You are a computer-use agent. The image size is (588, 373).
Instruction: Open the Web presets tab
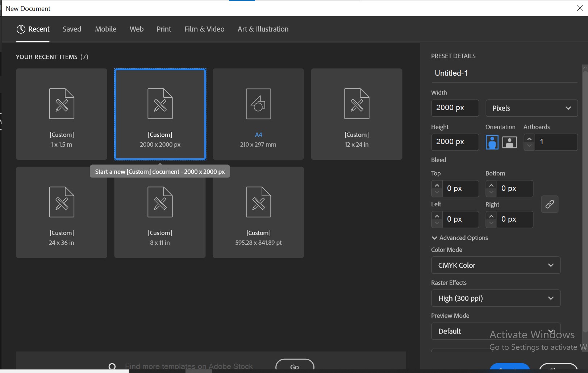tap(137, 29)
